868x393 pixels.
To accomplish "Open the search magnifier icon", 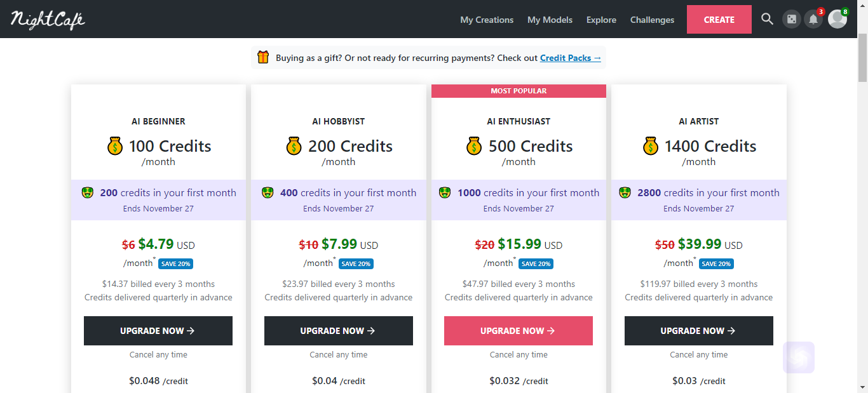I will coord(767,19).
